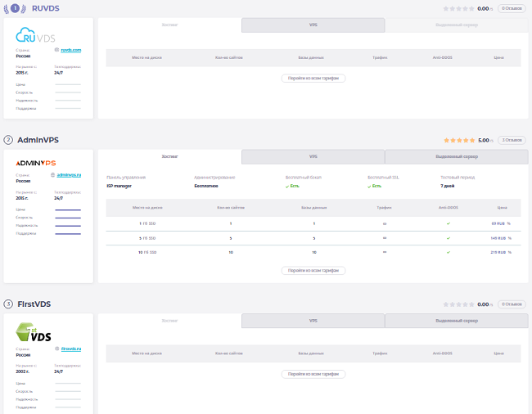Open the 0 Отзывов reviews button for FirstVDS

(x=512, y=304)
